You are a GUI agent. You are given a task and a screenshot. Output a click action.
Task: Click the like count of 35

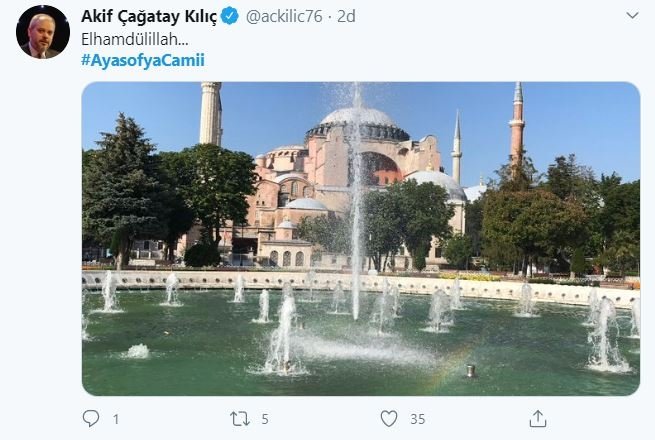coord(417,419)
